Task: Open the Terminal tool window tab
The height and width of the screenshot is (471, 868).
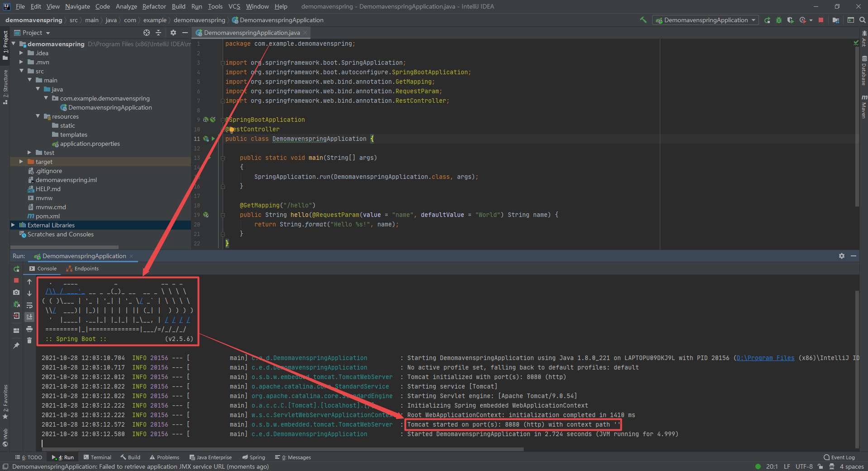Action: click(x=97, y=457)
